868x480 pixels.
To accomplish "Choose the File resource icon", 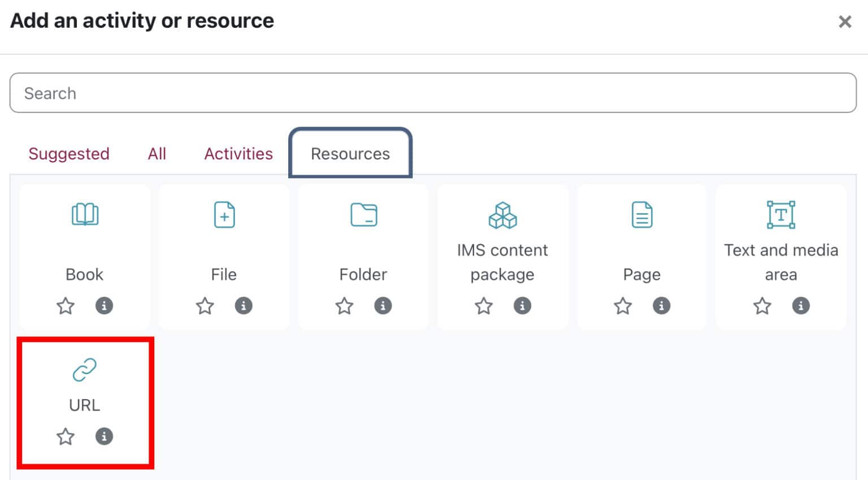I will [224, 215].
